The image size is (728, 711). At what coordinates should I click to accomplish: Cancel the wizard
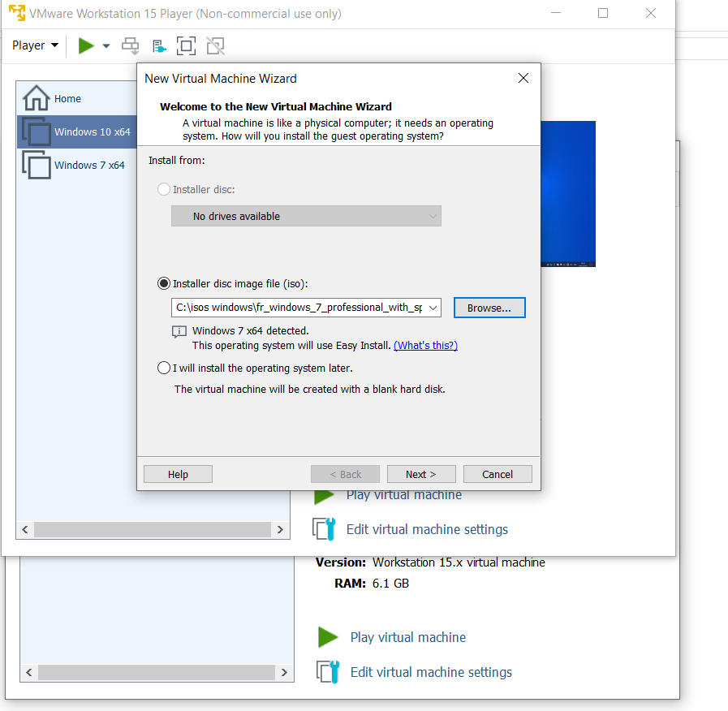point(498,474)
